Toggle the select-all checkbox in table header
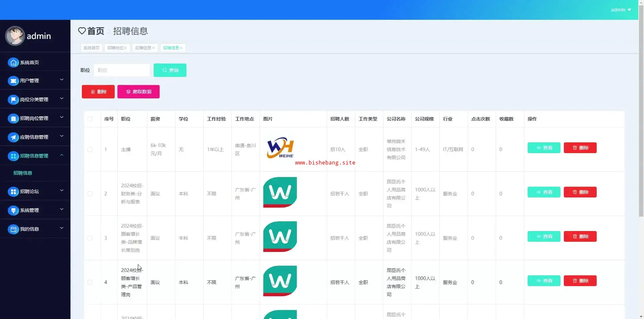The width and height of the screenshot is (644, 319). click(90, 119)
